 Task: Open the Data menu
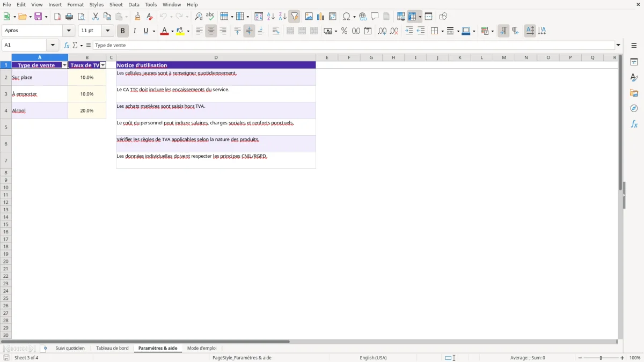click(134, 4)
